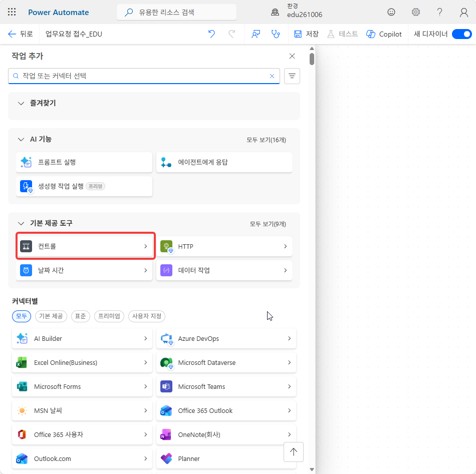Image resolution: width=476 pixels, height=474 pixels.
Task: Open the MSN 날씨 connector
Action: point(82,410)
